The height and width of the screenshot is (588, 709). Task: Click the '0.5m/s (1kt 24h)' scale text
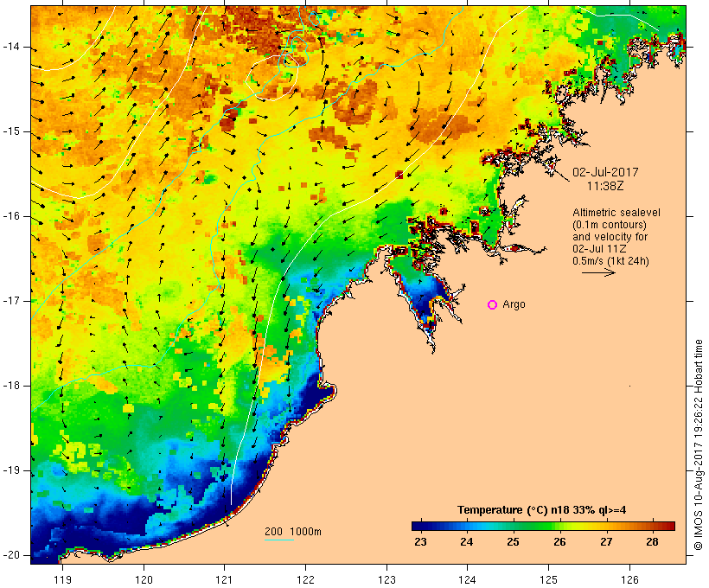click(x=610, y=261)
